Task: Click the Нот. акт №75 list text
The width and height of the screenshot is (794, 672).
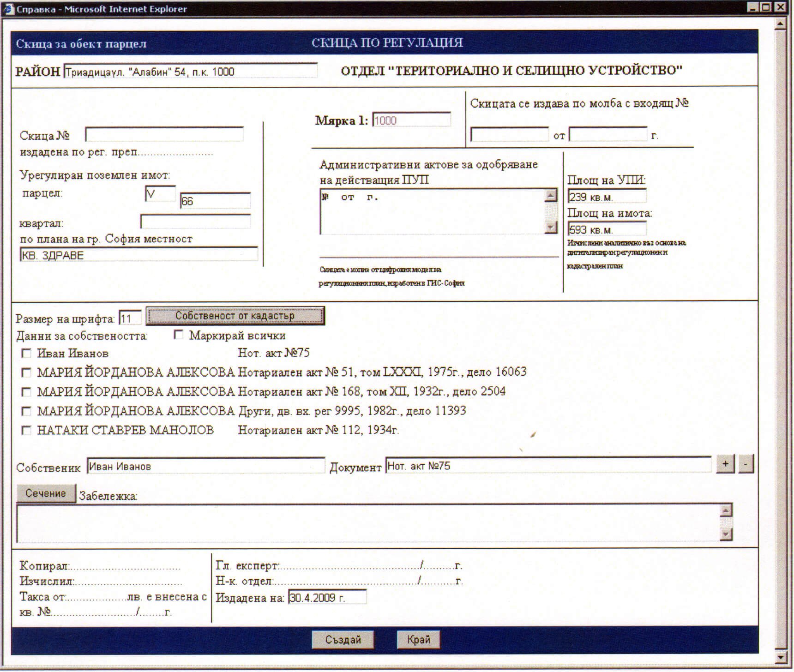Action: (x=274, y=353)
